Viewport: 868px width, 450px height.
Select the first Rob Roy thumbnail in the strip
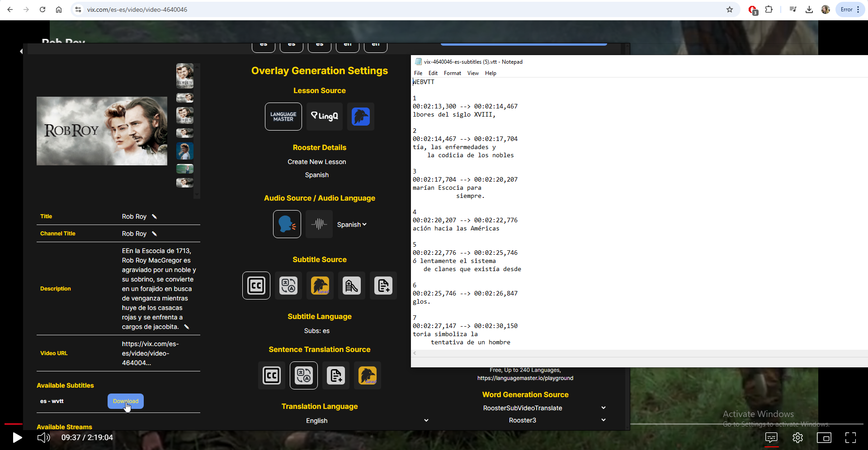184,75
